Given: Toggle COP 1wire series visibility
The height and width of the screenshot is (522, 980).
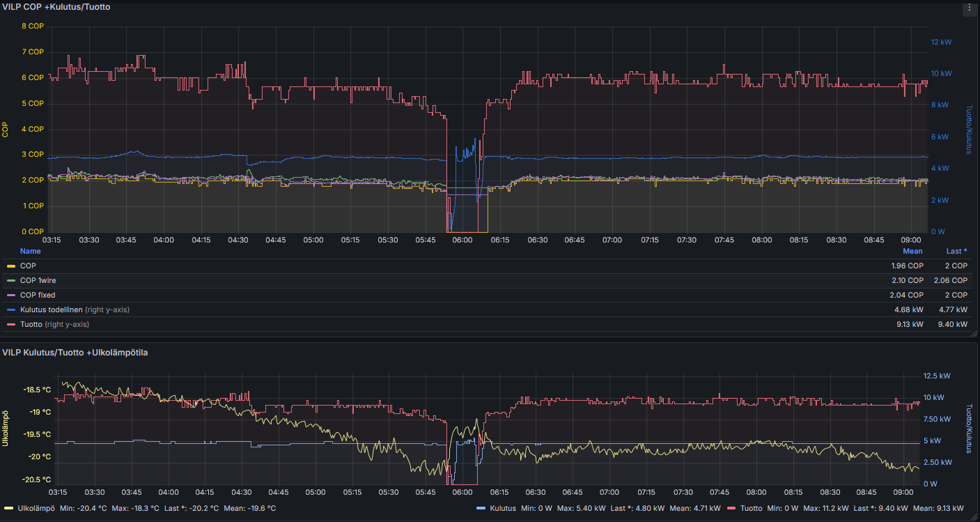Looking at the screenshot, I should pos(38,281).
